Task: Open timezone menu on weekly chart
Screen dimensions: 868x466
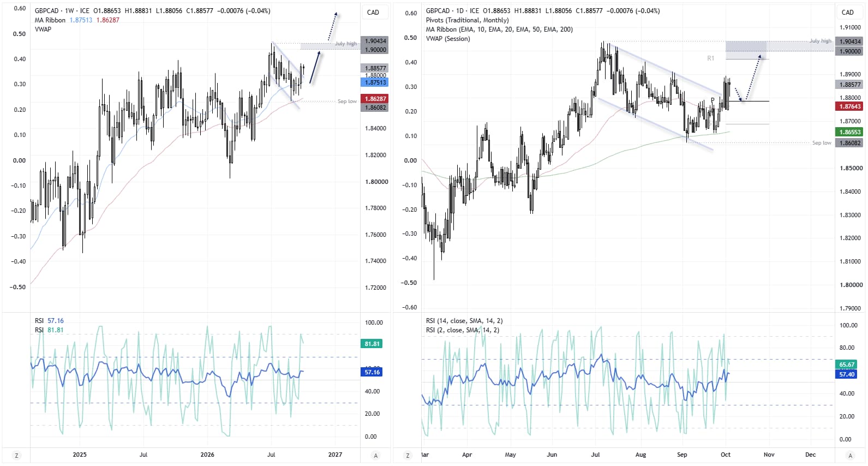Action: (x=16, y=455)
